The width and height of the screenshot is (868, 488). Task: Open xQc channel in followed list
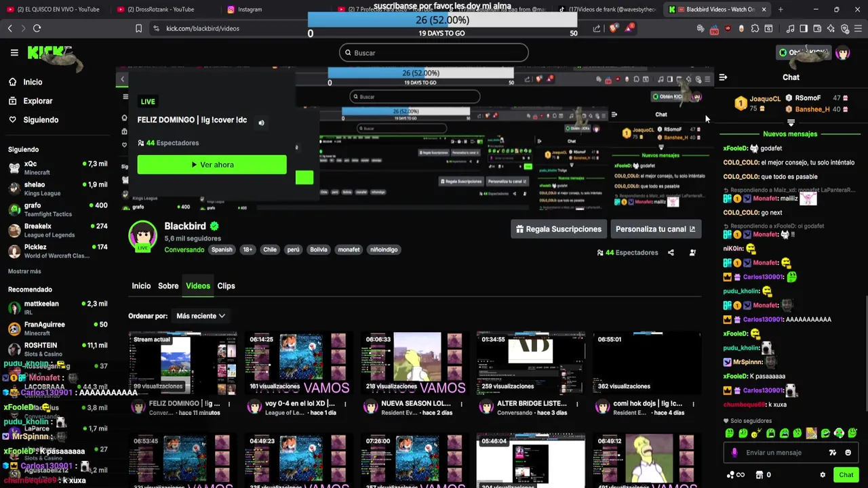click(x=58, y=167)
